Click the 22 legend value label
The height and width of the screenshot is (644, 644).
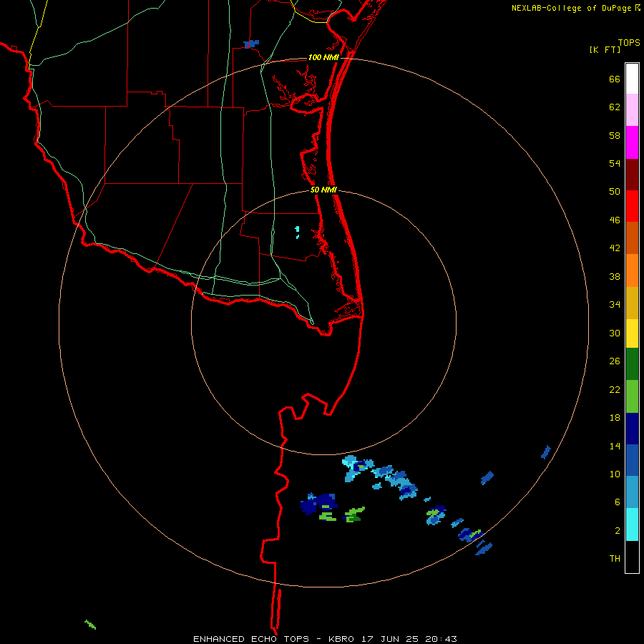click(x=615, y=390)
